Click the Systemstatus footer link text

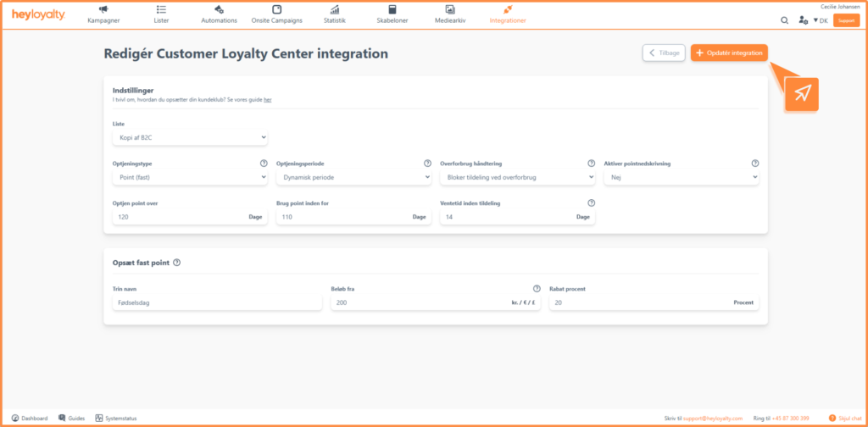[x=120, y=419]
